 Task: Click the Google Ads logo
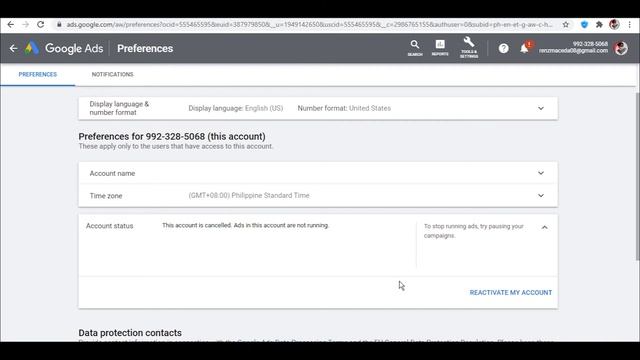pos(64,48)
